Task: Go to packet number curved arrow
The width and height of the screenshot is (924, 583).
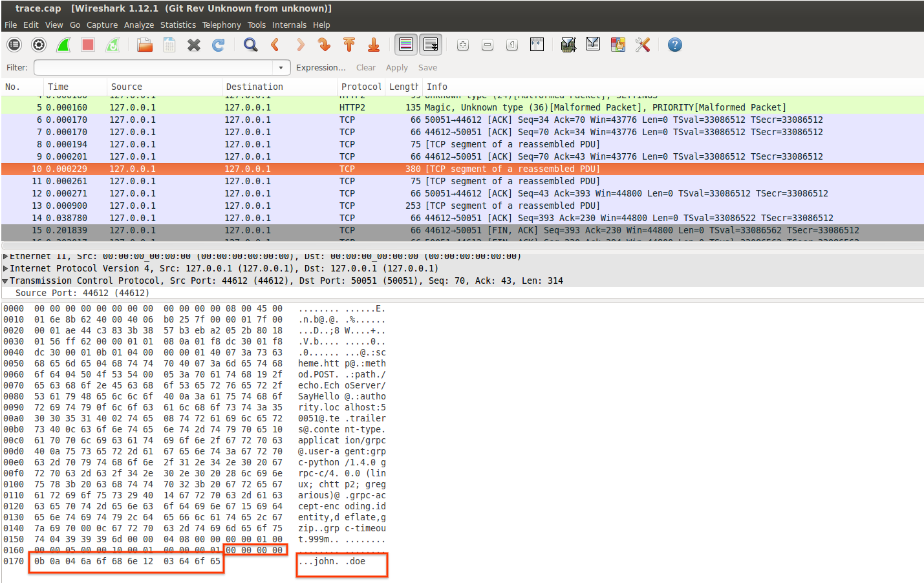Action: click(325, 45)
